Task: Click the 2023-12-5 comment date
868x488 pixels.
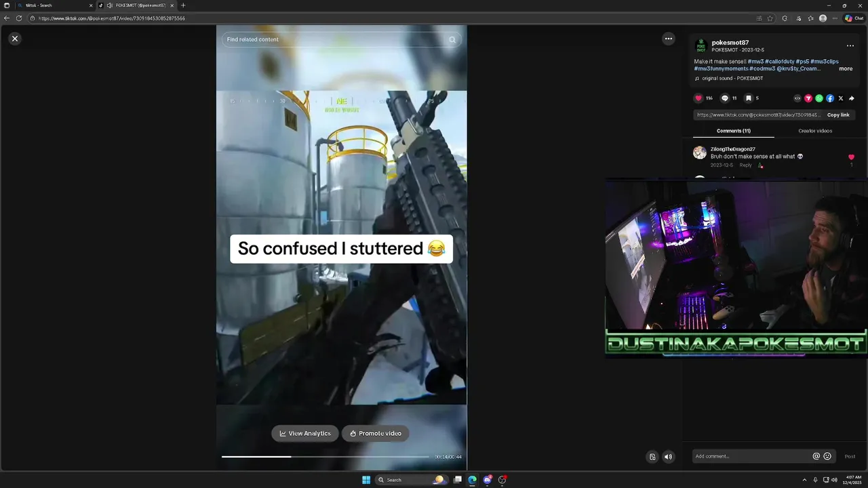Action: pyautogui.click(x=722, y=165)
